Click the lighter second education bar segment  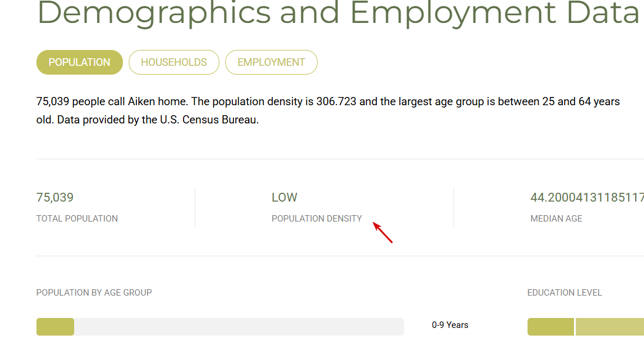click(x=609, y=327)
